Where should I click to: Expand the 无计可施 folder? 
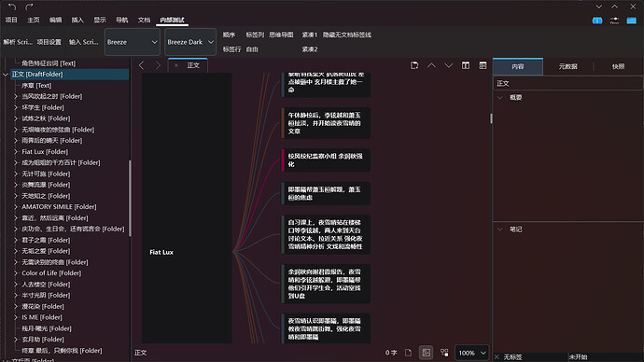pos(16,174)
